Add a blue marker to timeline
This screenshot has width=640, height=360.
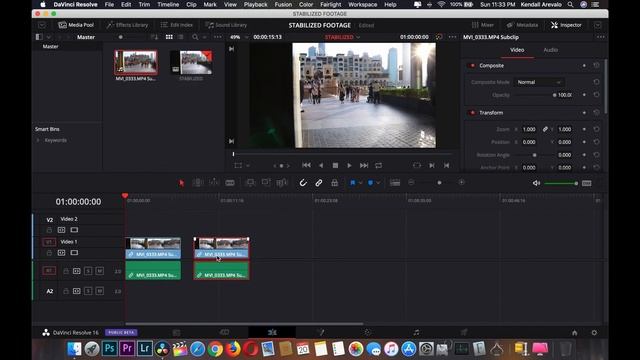click(x=370, y=183)
